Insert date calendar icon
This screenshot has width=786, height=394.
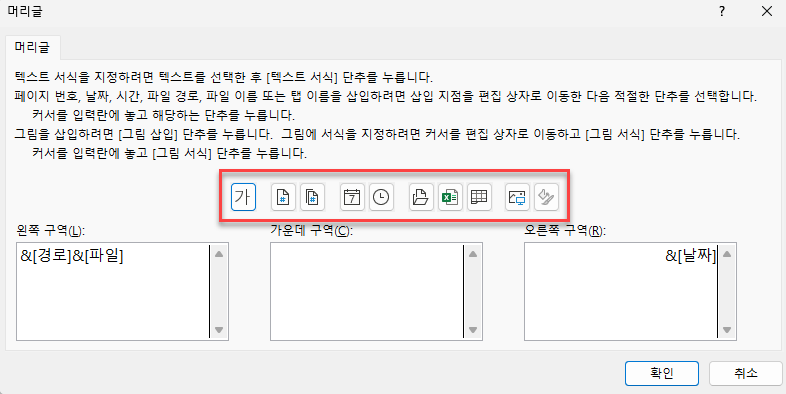[x=352, y=197]
